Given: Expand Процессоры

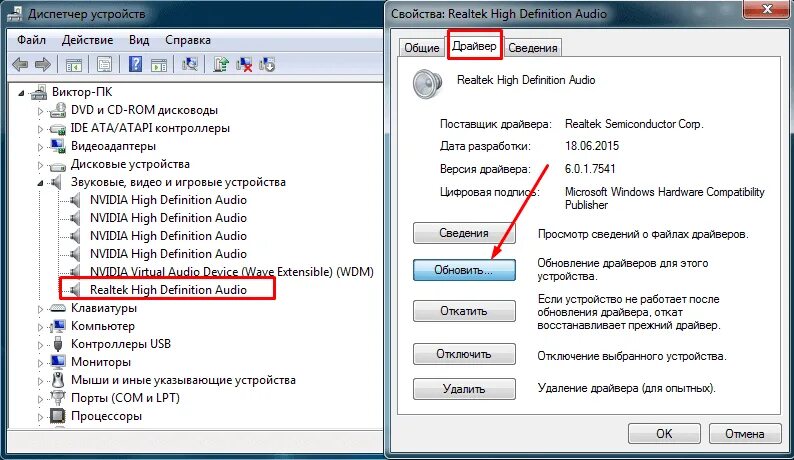Looking at the screenshot, I should (x=41, y=417).
